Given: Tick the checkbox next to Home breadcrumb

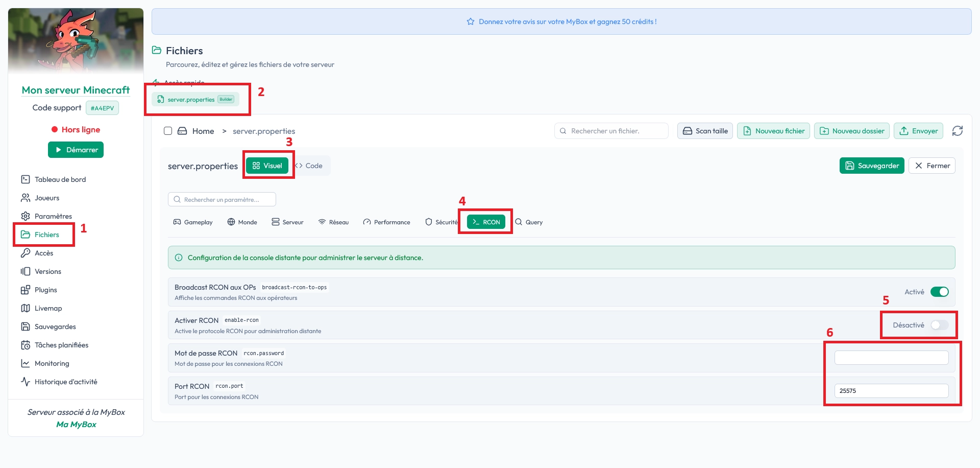Looking at the screenshot, I should [168, 131].
